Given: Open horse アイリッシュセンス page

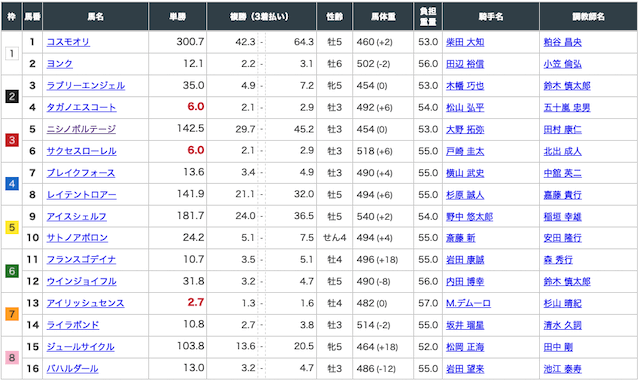Looking at the screenshot, I should 85,303.
